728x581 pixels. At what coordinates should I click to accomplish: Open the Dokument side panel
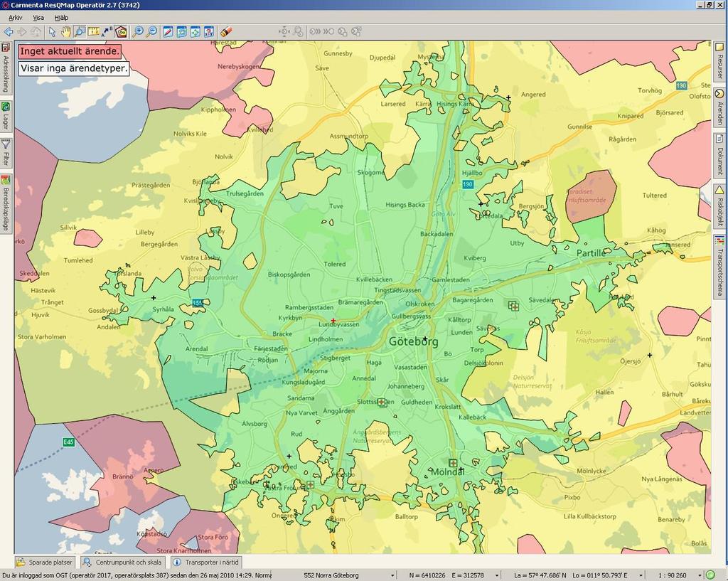click(x=719, y=155)
